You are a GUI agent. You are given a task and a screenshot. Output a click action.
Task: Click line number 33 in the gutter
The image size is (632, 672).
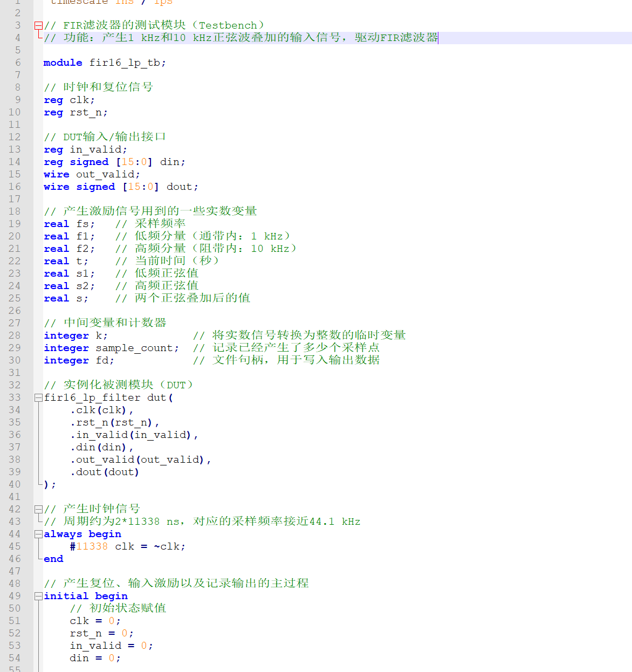(x=15, y=397)
